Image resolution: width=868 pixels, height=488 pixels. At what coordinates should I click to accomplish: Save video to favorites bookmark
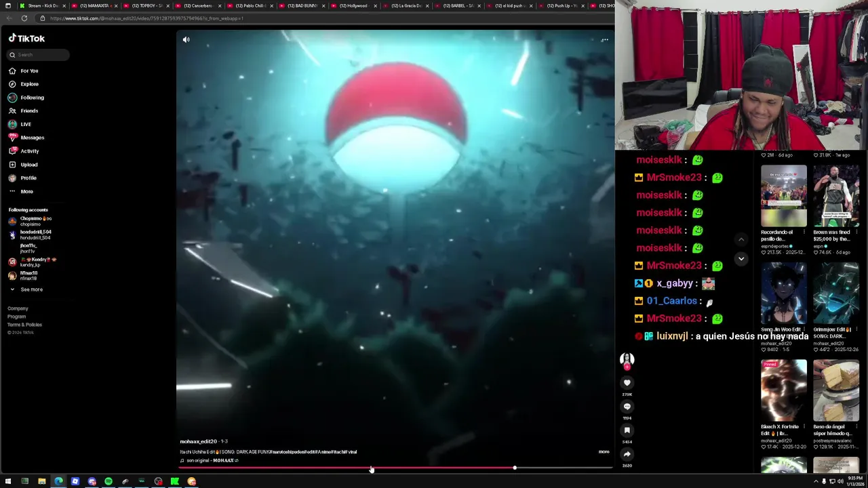point(627,430)
